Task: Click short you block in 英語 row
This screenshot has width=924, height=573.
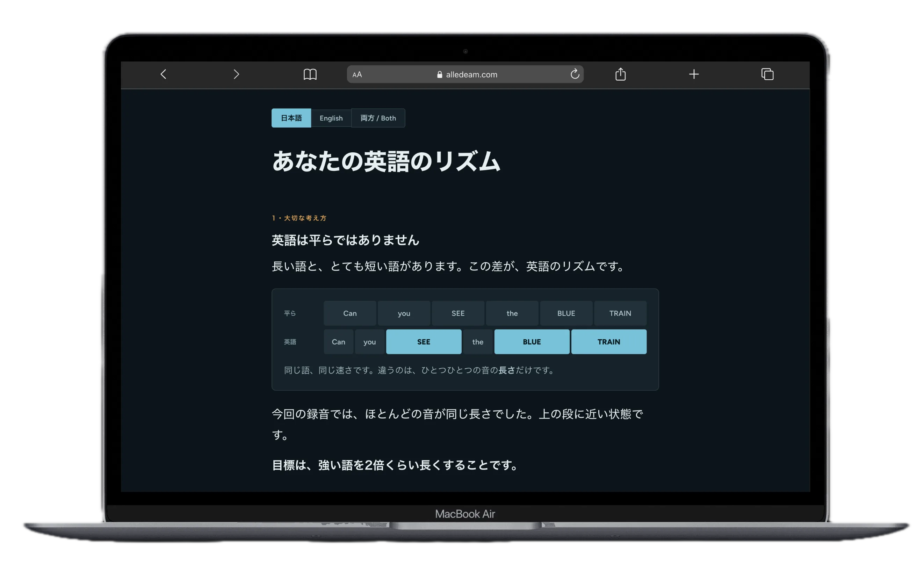Action: pos(369,341)
